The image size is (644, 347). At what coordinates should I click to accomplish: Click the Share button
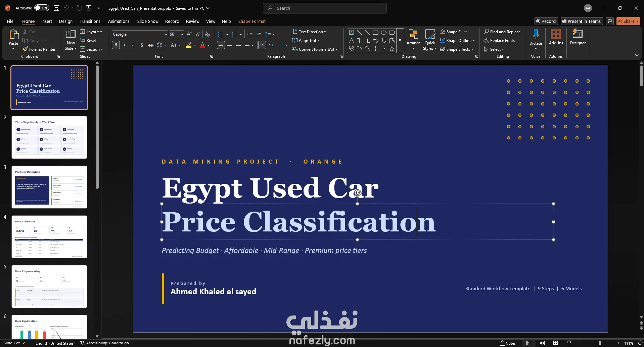click(x=628, y=21)
